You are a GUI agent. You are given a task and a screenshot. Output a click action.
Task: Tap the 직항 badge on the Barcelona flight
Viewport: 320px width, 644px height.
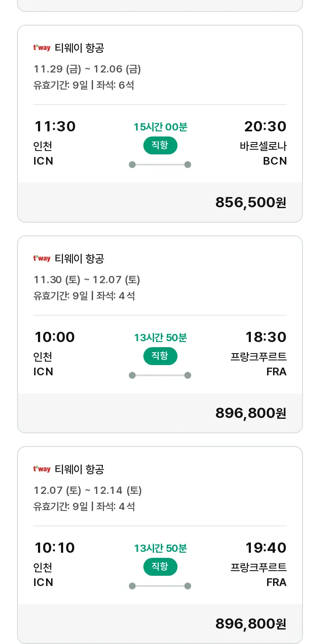[160, 145]
